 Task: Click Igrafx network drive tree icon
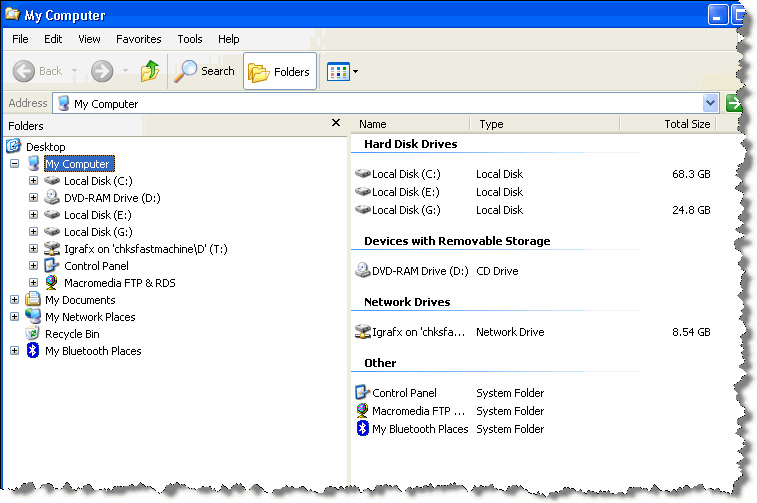[52, 249]
